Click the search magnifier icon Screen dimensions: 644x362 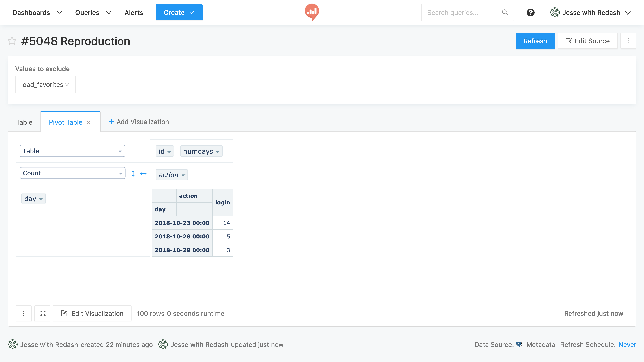click(x=505, y=13)
